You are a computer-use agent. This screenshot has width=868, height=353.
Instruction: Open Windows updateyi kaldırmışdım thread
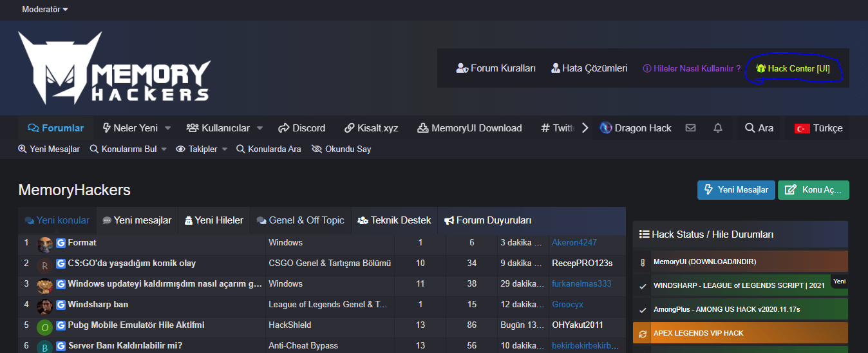pos(165,284)
